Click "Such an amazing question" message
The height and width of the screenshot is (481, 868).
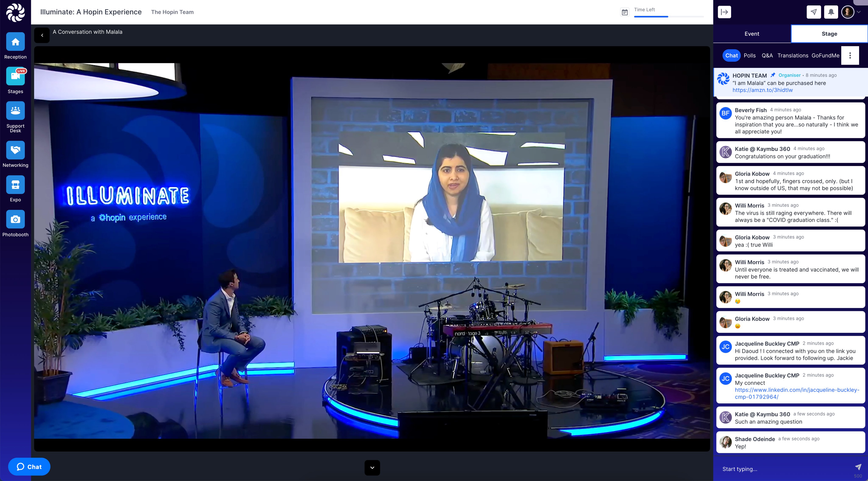(768, 422)
